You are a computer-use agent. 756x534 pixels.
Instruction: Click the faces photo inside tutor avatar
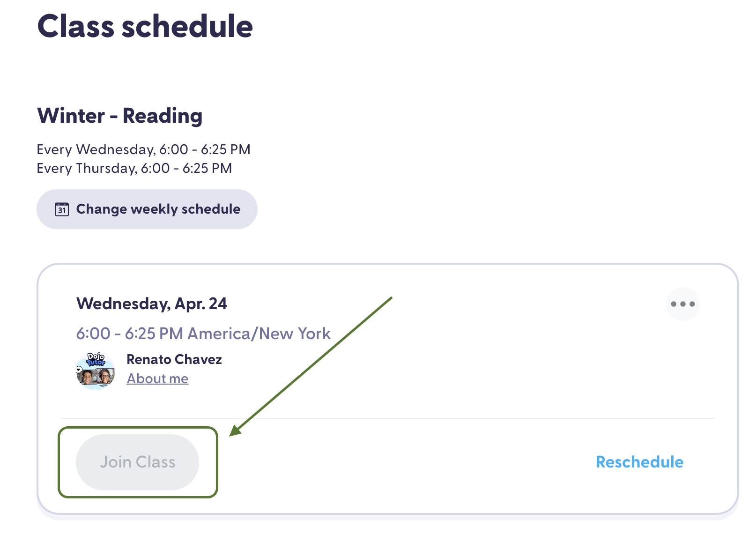[x=96, y=377]
